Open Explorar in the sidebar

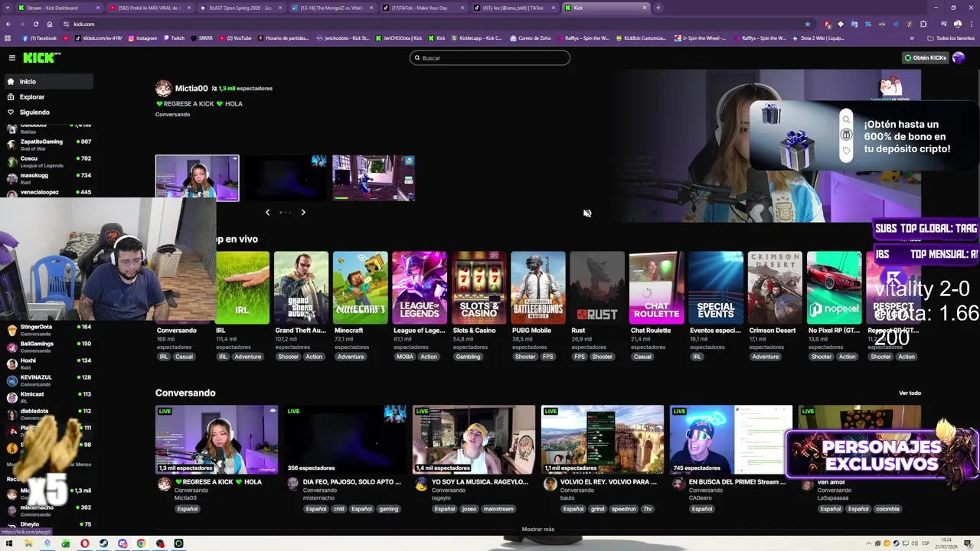pyautogui.click(x=47, y=96)
